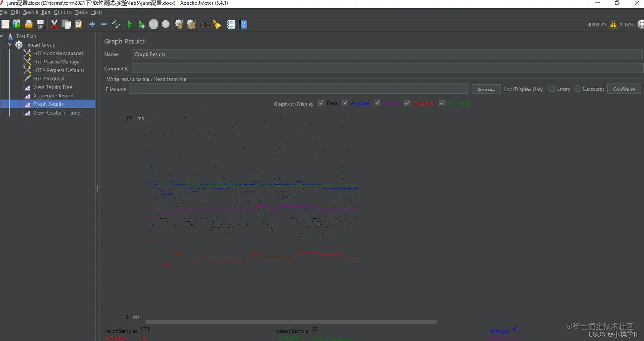644x341 pixels.
Task: Select HTTP Request in tree
Action: click(x=49, y=79)
